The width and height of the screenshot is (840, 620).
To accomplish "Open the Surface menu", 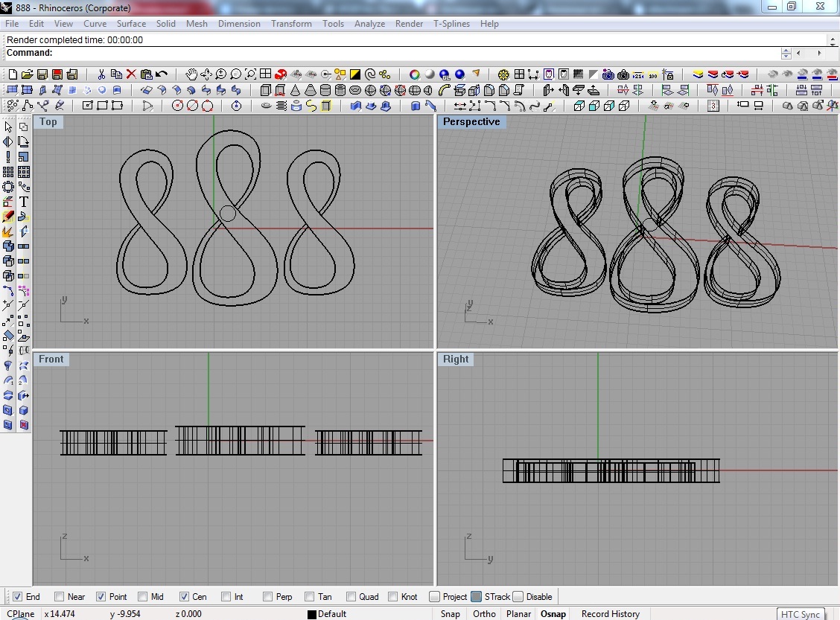I will pyautogui.click(x=131, y=24).
